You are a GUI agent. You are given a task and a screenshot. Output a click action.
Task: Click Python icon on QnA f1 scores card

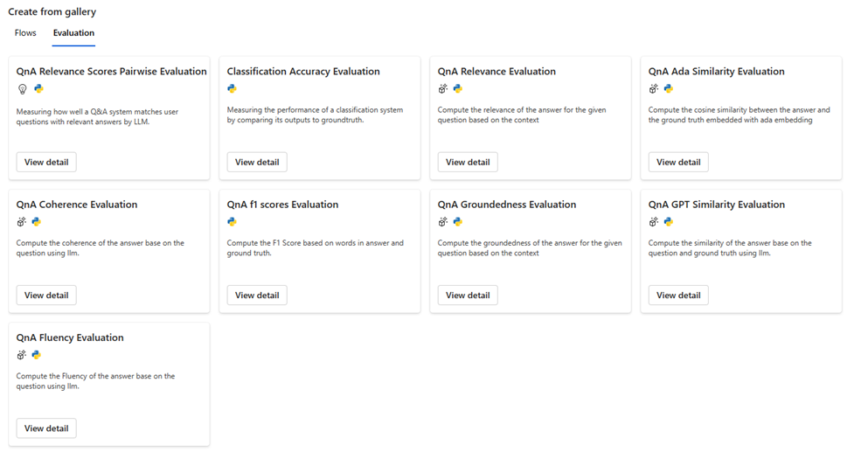[x=232, y=222]
